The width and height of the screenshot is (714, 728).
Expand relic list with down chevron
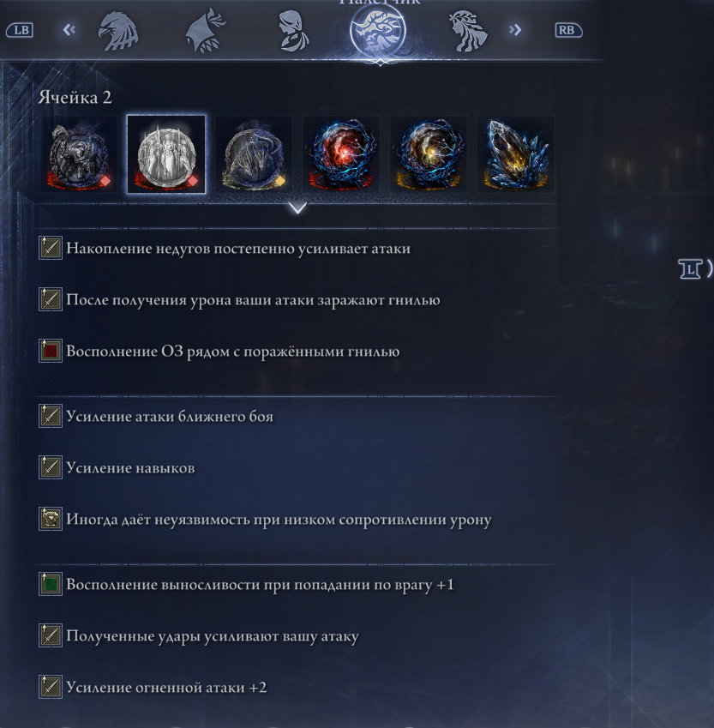[297, 208]
